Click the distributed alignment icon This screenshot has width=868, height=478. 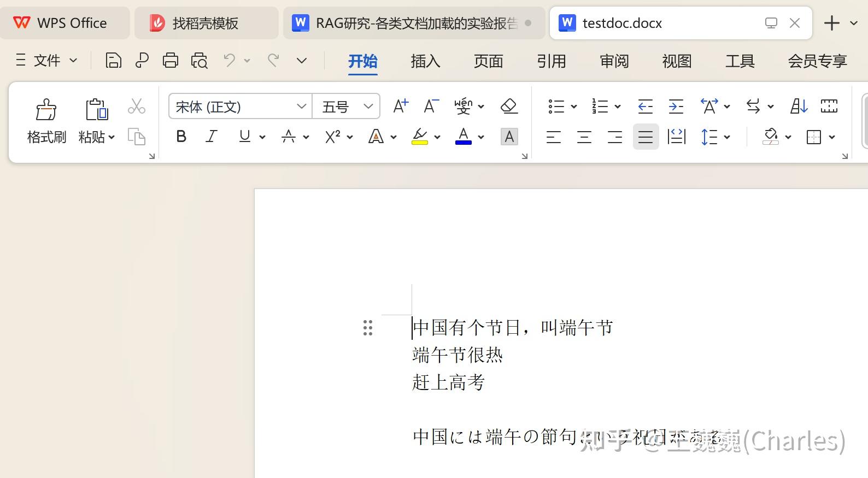tap(677, 137)
